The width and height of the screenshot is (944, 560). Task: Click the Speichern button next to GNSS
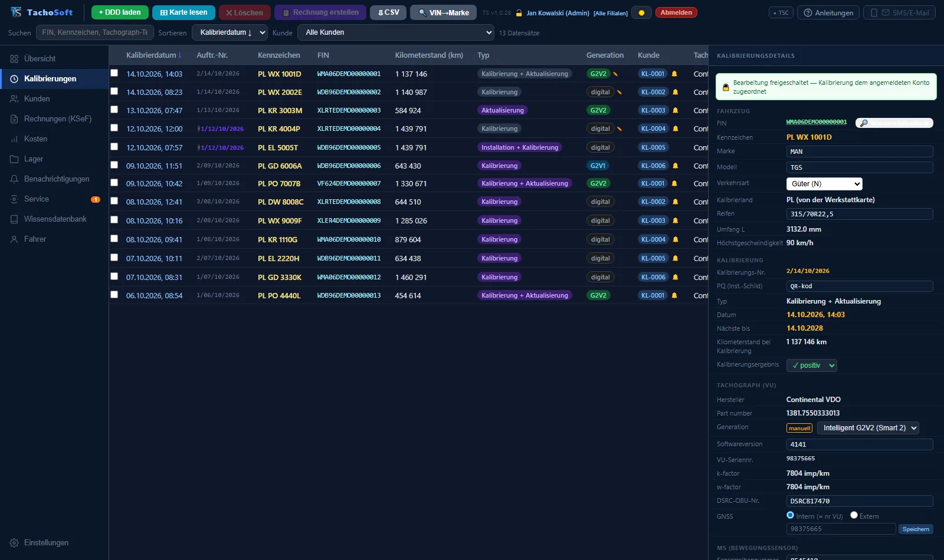click(916, 529)
